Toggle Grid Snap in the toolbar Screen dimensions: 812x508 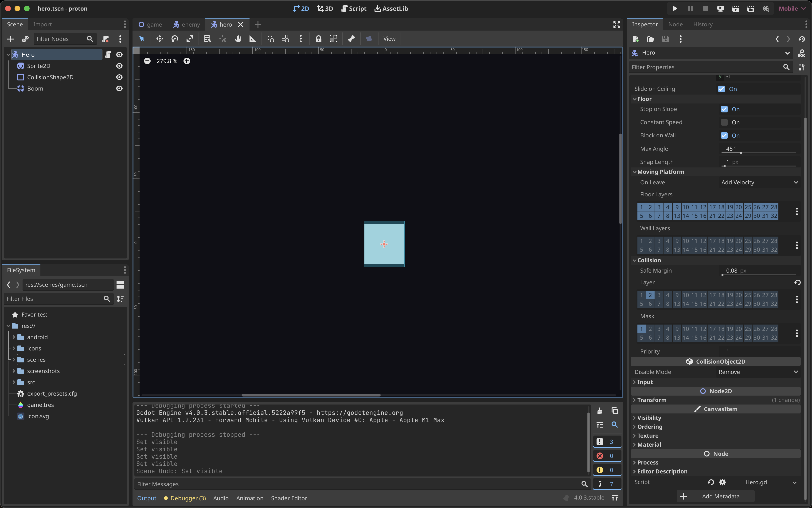click(x=285, y=39)
